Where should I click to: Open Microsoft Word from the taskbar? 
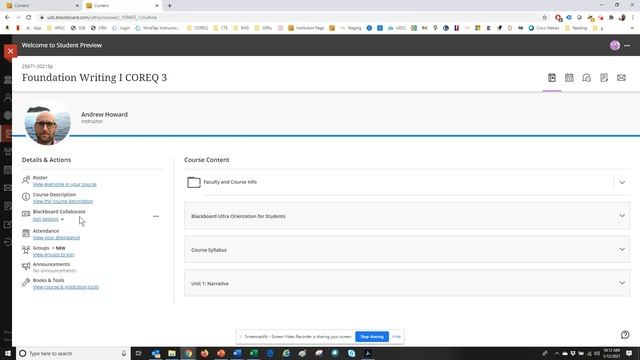click(x=237, y=353)
